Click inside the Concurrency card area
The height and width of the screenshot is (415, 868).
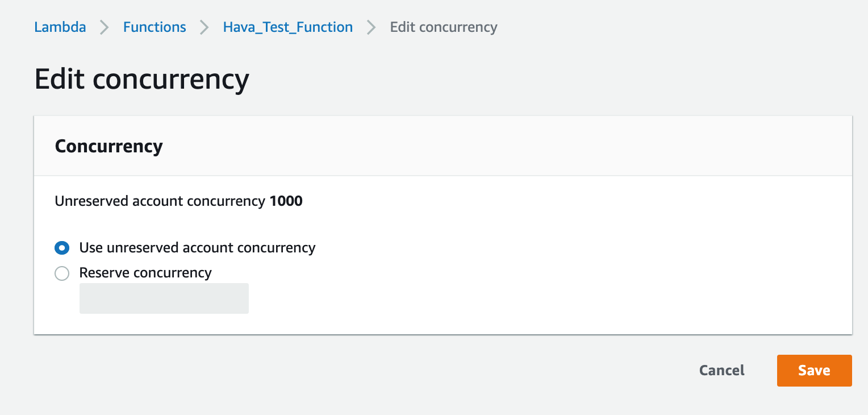[443, 227]
